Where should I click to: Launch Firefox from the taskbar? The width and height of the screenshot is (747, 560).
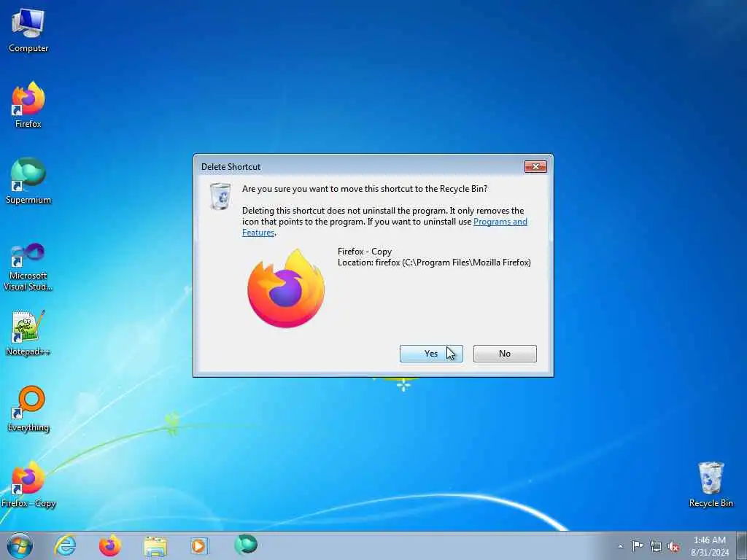pos(110,545)
